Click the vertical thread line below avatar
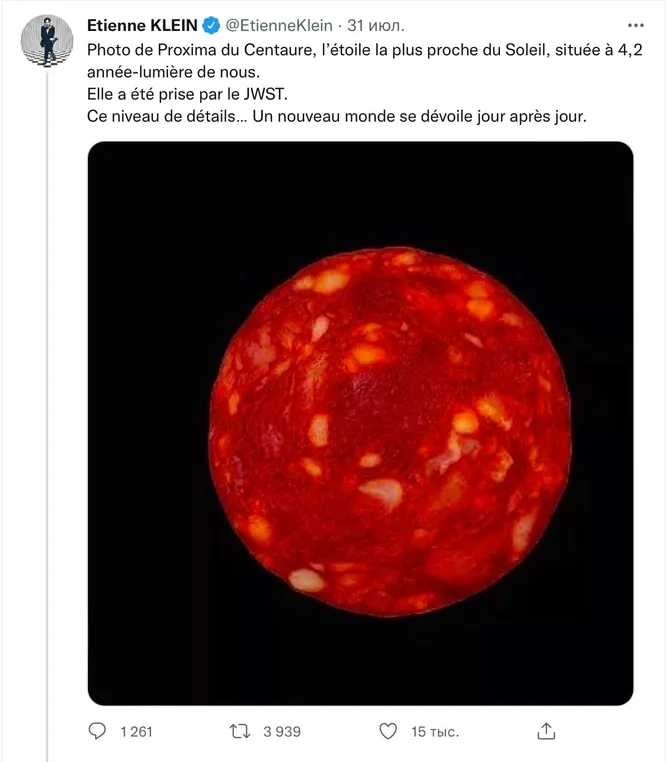 tap(47, 413)
